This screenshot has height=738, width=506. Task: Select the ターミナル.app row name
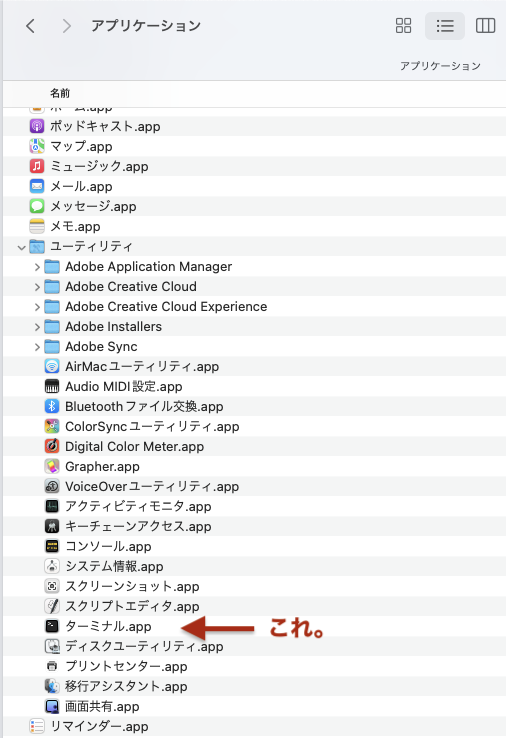(108, 626)
